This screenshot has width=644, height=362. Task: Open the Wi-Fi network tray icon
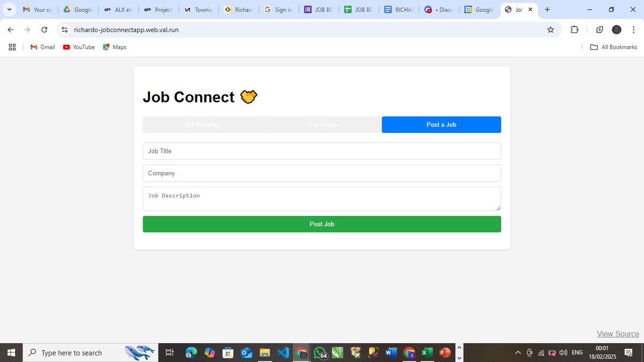[541, 353]
